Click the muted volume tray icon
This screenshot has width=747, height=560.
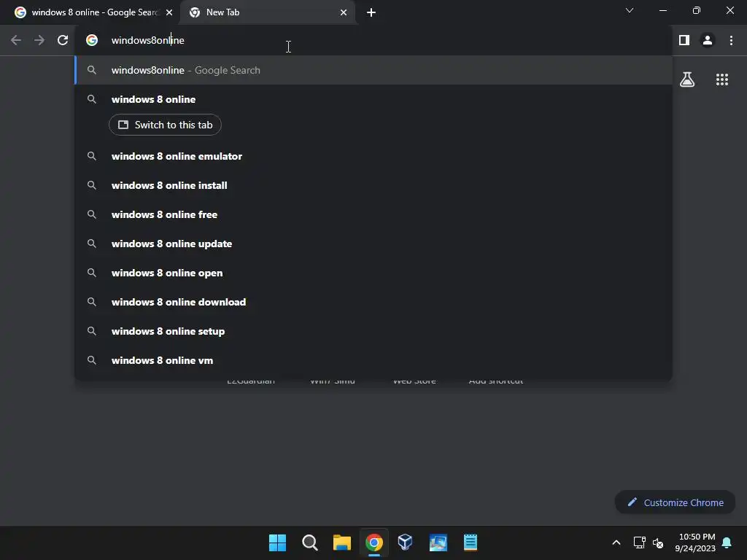click(658, 542)
